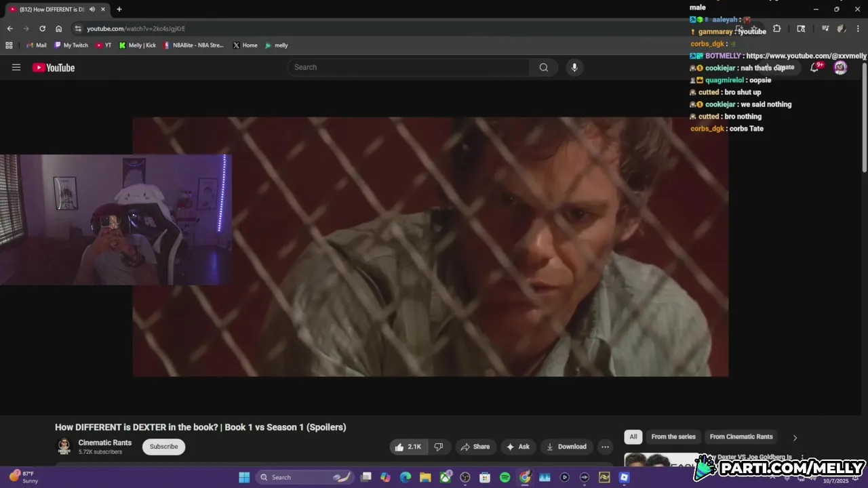Open the browser home page icon
This screenshot has width=868, height=488.
[x=59, y=28]
